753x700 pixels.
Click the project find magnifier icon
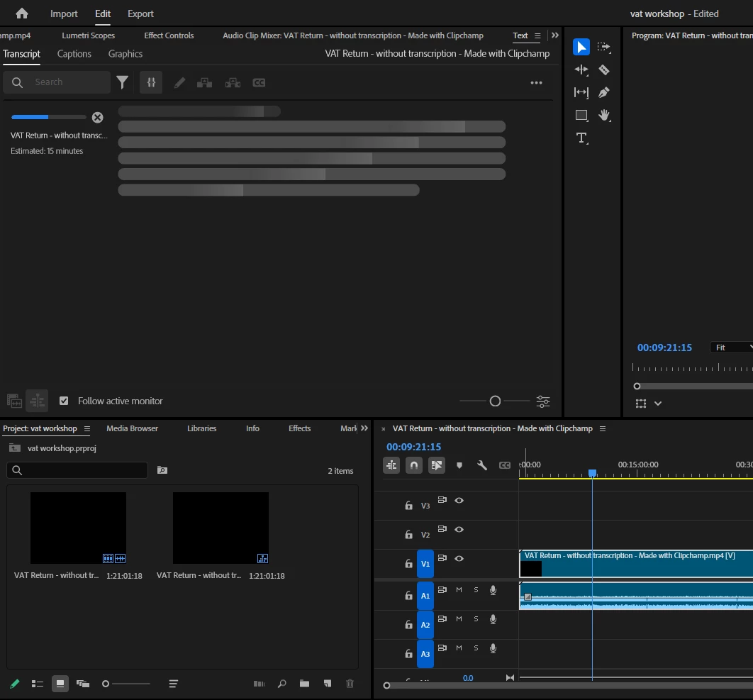pyautogui.click(x=282, y=683)
